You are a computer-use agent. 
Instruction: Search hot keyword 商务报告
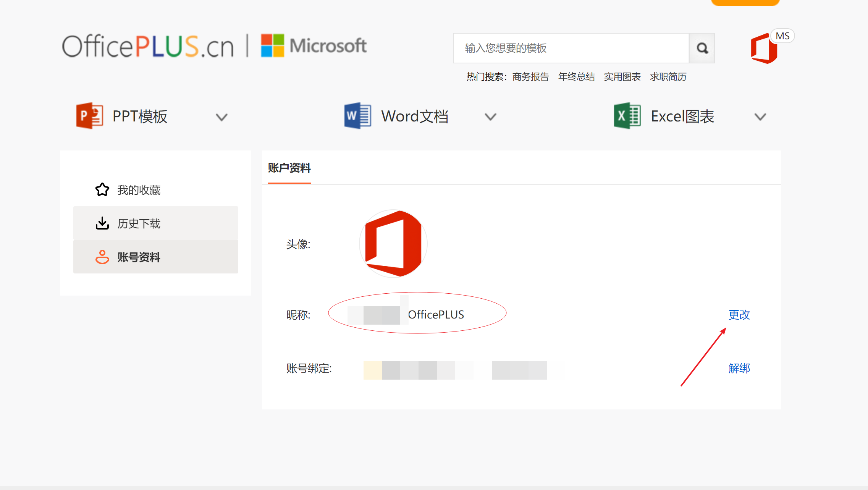coord(531,77)
